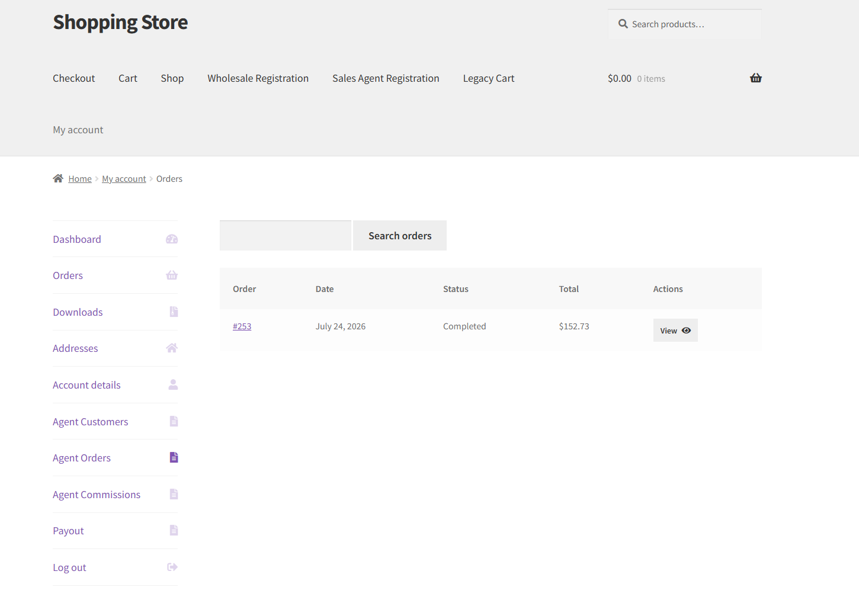The width and height of the screenshot is (859, 616).
Task: Click the search magnifier icon
Action: point(623,24)
